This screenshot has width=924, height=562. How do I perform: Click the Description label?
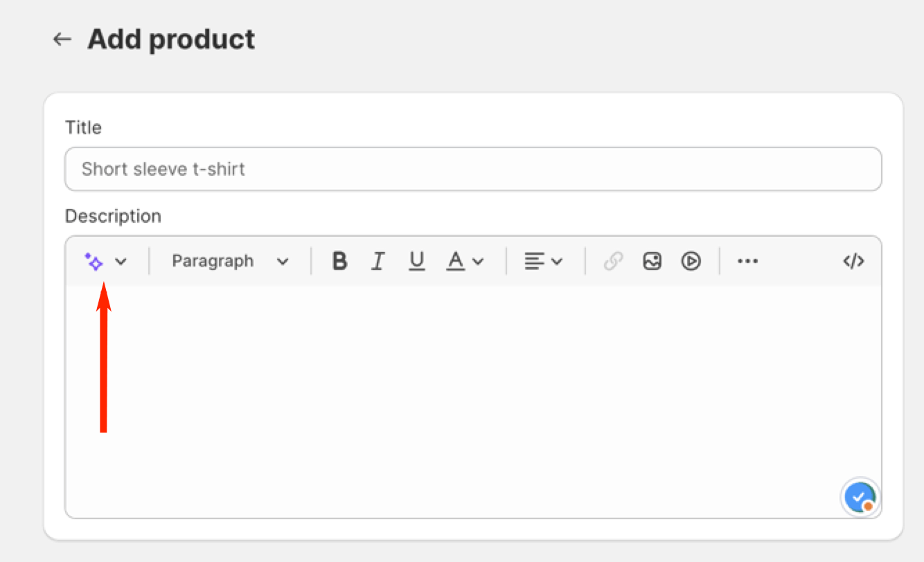coord(113,216)
